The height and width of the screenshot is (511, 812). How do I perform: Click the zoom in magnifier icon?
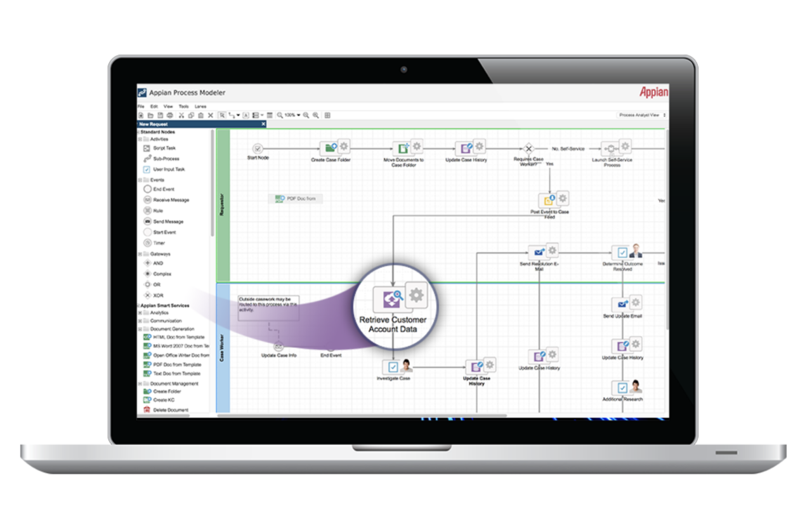pos(315,116)
